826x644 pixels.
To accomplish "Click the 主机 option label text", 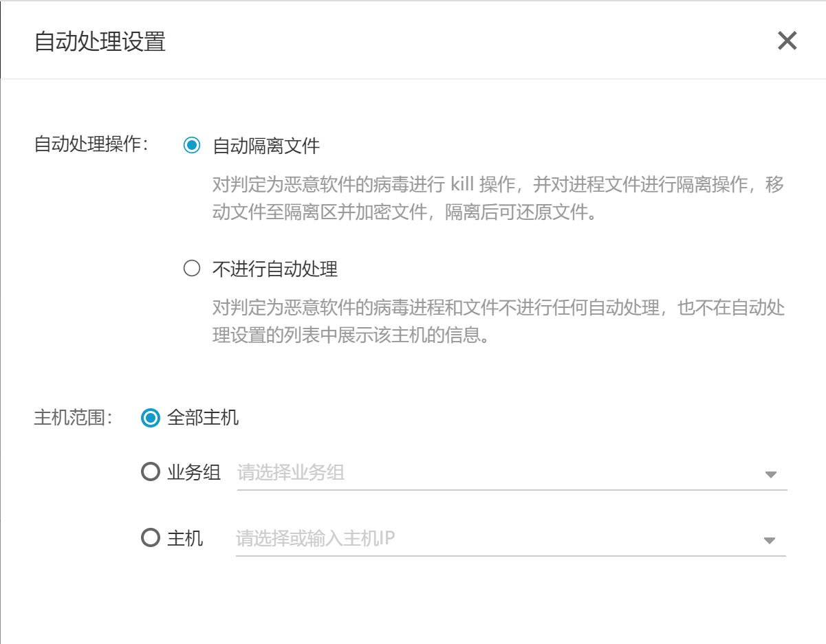I will [x=185, y=538].
